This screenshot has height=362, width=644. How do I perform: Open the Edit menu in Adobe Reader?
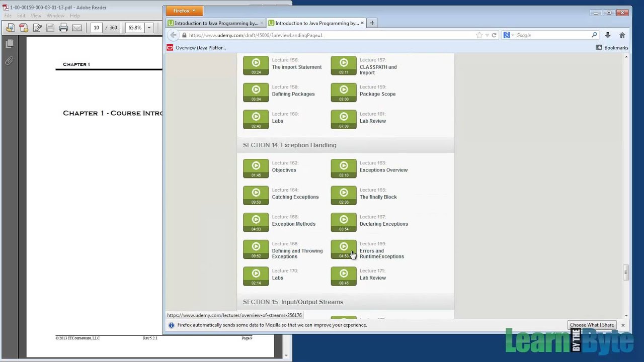point(21,16)
